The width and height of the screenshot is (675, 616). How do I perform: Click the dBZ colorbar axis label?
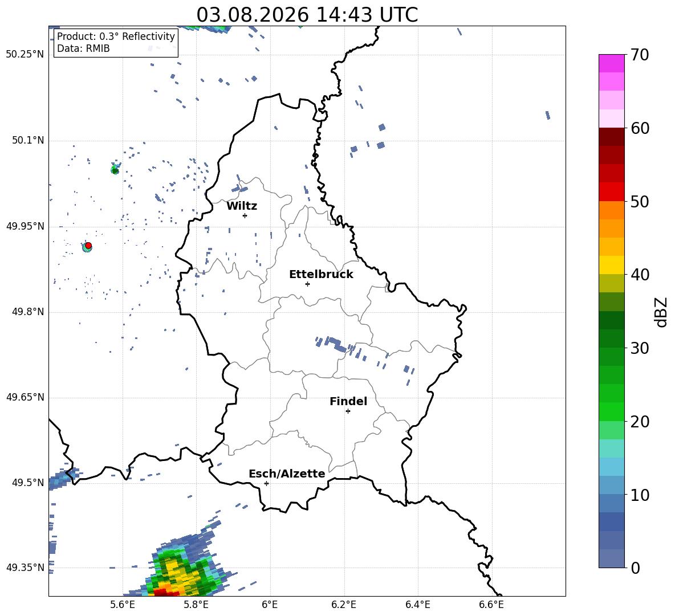[662, 312]
